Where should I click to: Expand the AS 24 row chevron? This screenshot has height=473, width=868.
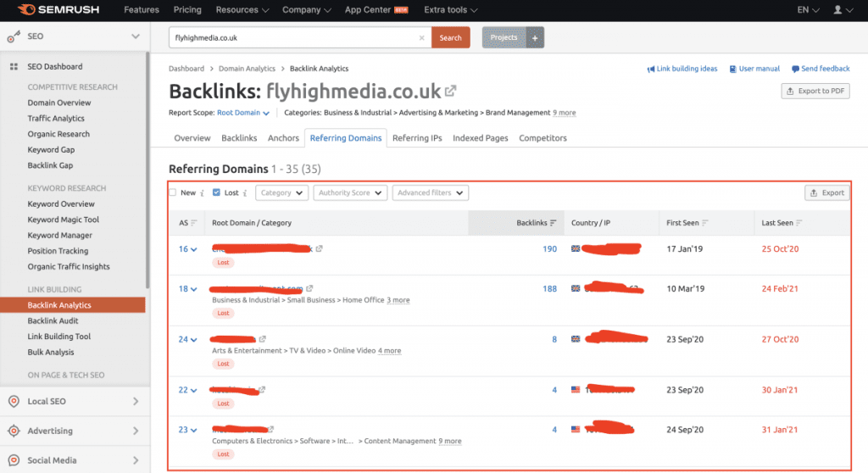coord(194,340)
